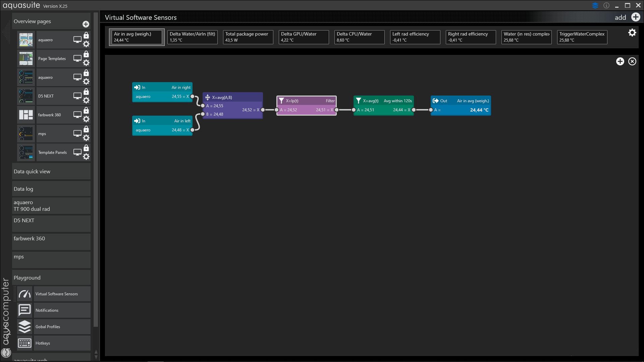644x362 pixels.
Task: Select Total package power sensor tab
Action: coord(248,37)
